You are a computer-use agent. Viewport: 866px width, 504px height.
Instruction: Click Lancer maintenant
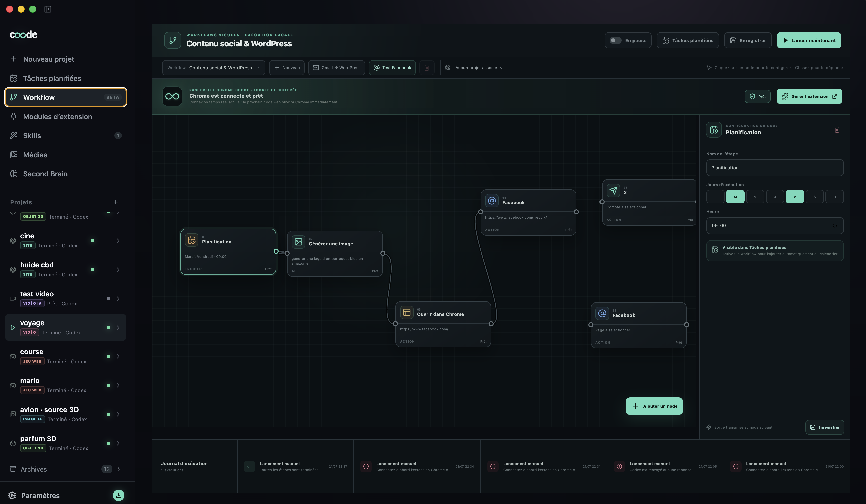(809, 40)
